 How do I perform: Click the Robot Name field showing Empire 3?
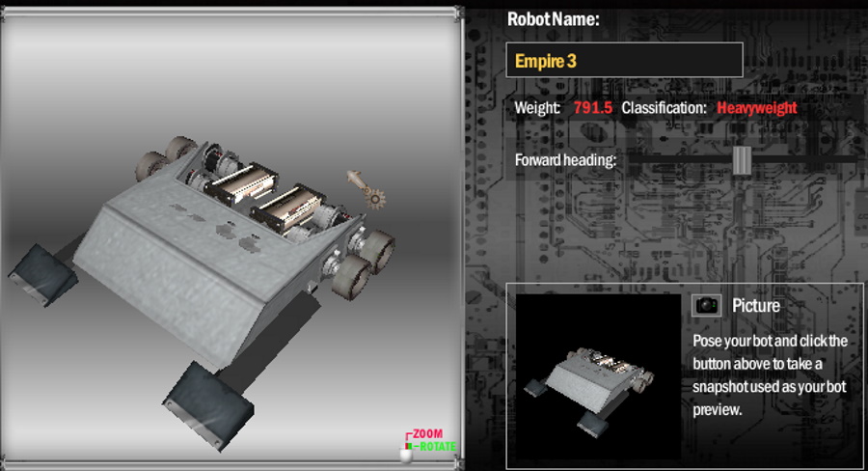(624, 61)
